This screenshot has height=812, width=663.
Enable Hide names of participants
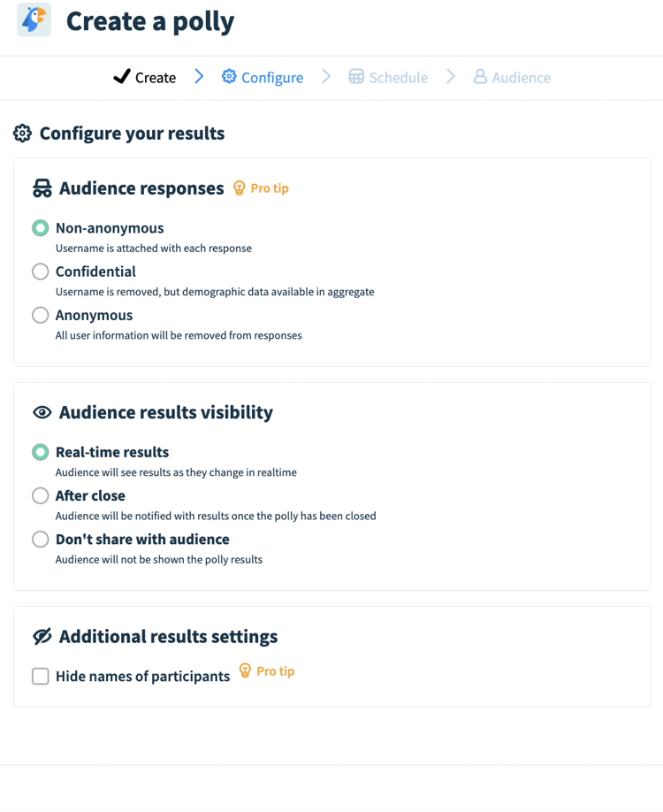tap(40, 676)
